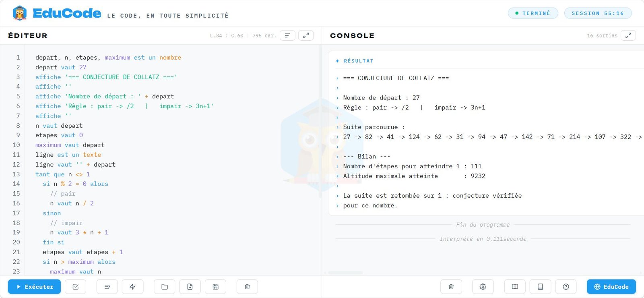Open the EduCode website button
Image resolution: width=644 pixels, height=298 pixels.
(x=611, y=287)
